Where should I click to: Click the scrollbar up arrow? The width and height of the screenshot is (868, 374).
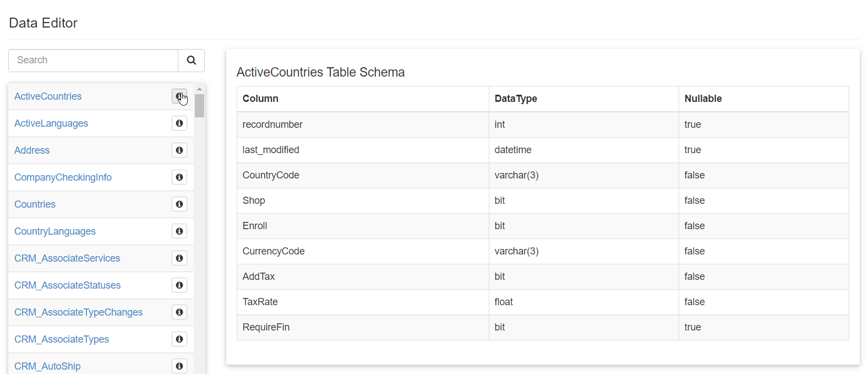tap(199, 89)
